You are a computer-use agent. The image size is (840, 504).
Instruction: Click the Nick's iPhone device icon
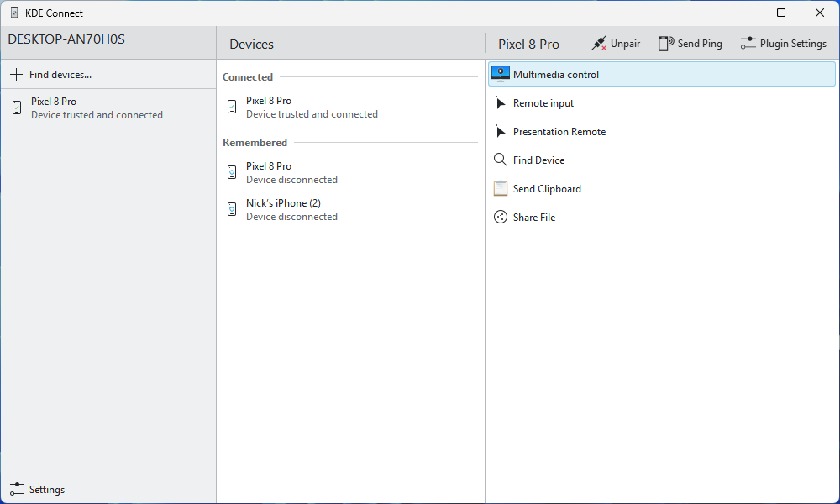pos(232,209)
